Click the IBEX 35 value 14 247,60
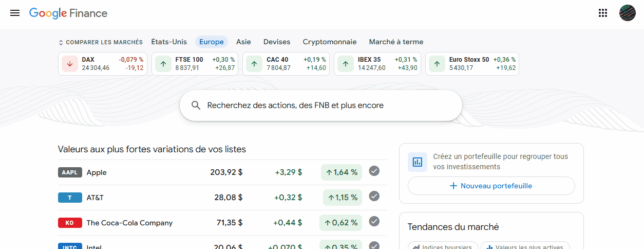The width and height of the screenshot is (644, 249). (x=372, y=68)
